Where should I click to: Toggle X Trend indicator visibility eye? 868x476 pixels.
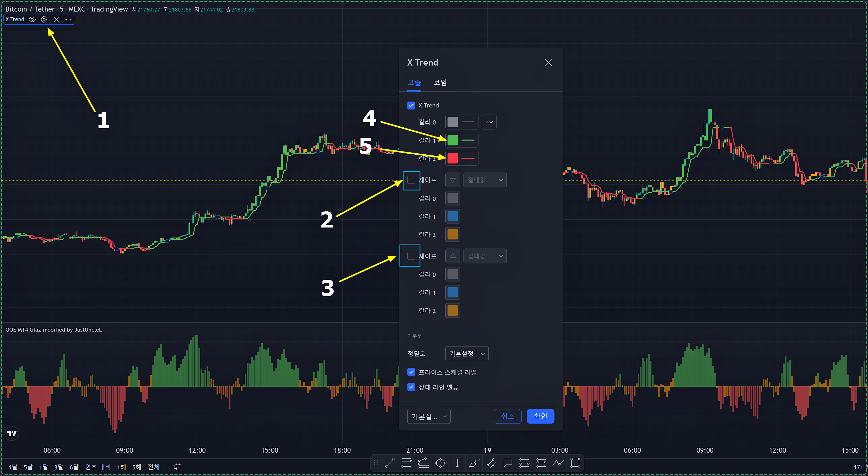(32, 20)
